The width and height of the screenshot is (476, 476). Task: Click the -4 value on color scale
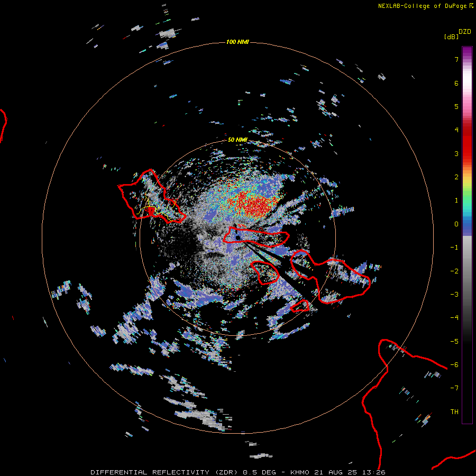coord(454,317)
